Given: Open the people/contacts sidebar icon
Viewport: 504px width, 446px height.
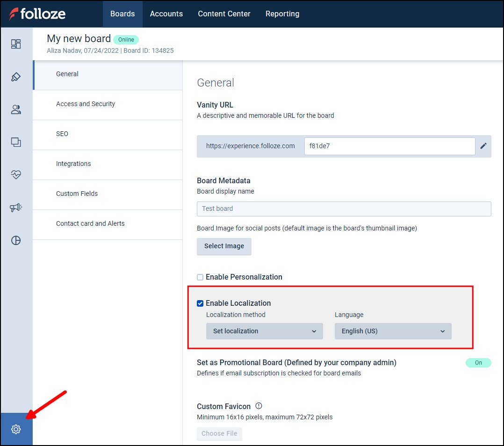Looking at the screenshot, I should pyautogui.click(x=16, y=110).
